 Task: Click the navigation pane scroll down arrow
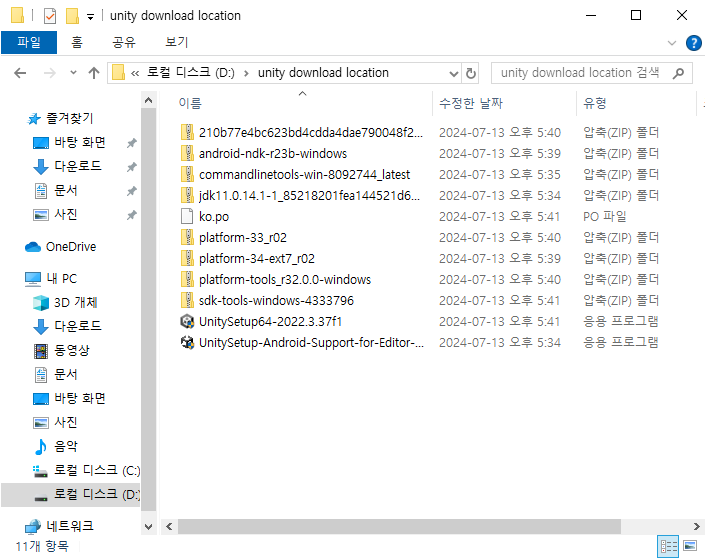pyautogui.click(x=149, y=526)
